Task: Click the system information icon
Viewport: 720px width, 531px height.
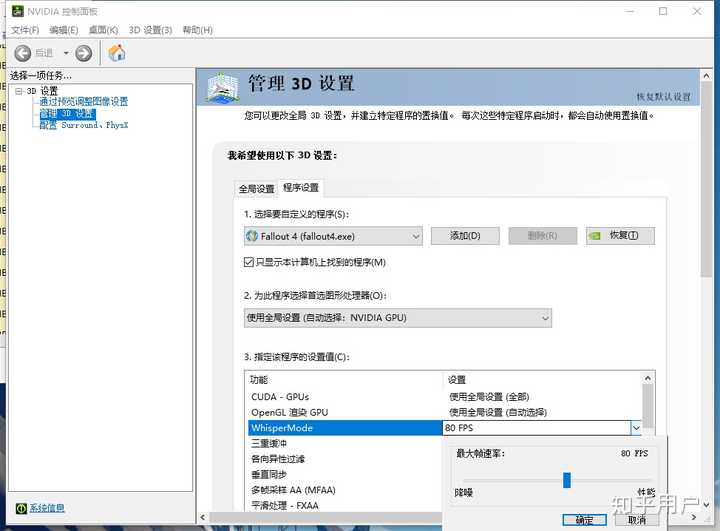Action: pos(21,508)
